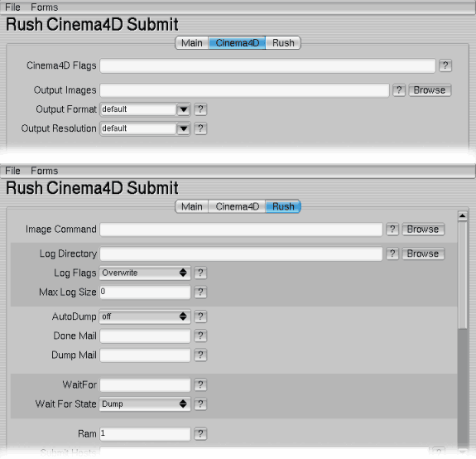This screenshot has height=459, width=476.
Task: Browse for Output Images path
Action: pos(430,90)
